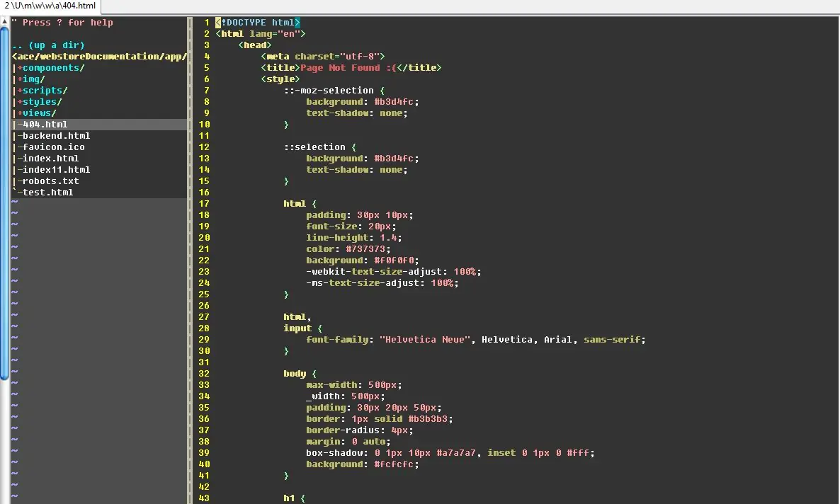Click 'line-height: 1.4;' on line 20
Image resolution: width=840 pixels, height=504 pixels.
click(x=354, y=238)
